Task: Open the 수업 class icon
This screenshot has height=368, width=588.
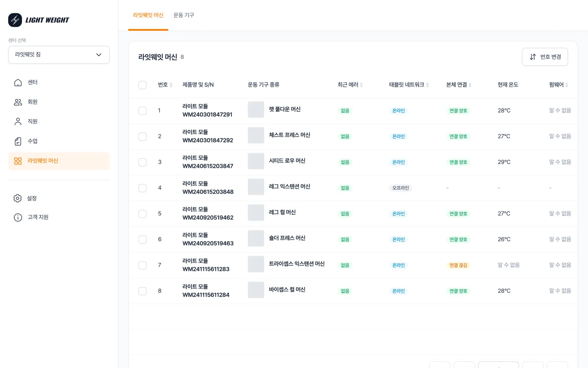Action: tap(18, 141)
